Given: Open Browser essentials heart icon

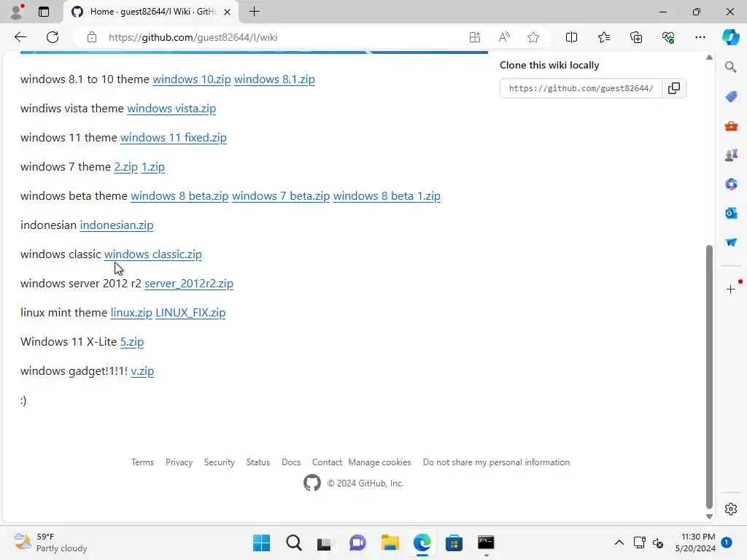Looking at the screenshot, I should pyautogui.click(x=668, y=37).
